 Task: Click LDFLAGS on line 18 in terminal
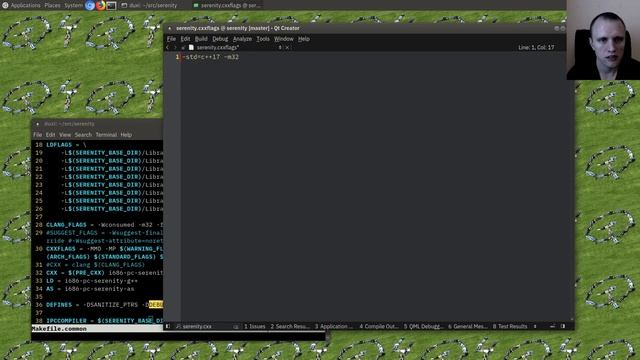click(59, 145)
